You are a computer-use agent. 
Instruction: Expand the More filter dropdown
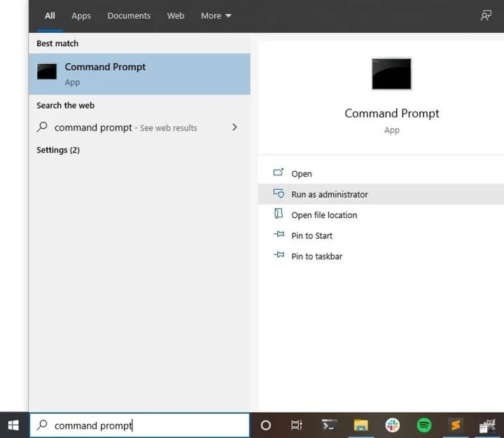[216, 15]
